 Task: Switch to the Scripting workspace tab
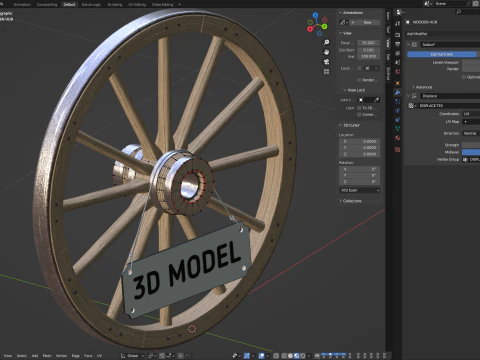pos(115,5)
